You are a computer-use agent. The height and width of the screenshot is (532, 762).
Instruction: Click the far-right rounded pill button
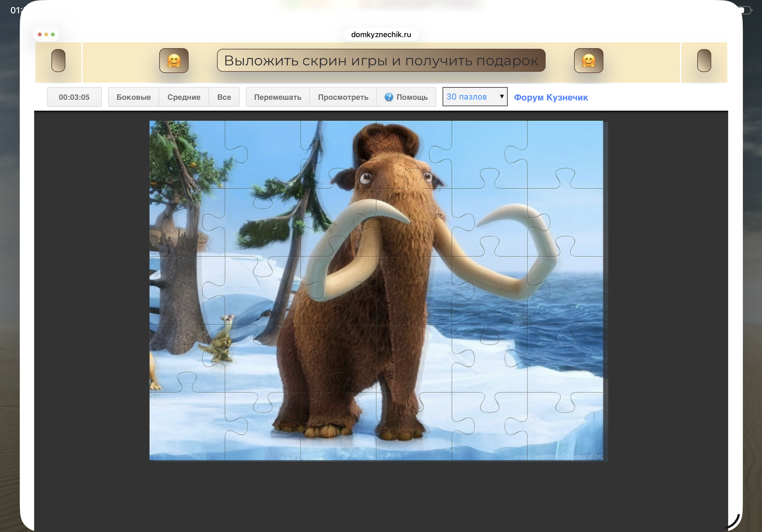pyautogui.click(x=704, y=60)
